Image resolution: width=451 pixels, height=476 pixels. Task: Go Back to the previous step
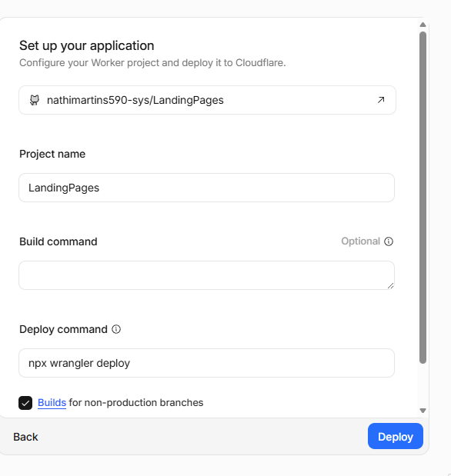tap(25, 437)
